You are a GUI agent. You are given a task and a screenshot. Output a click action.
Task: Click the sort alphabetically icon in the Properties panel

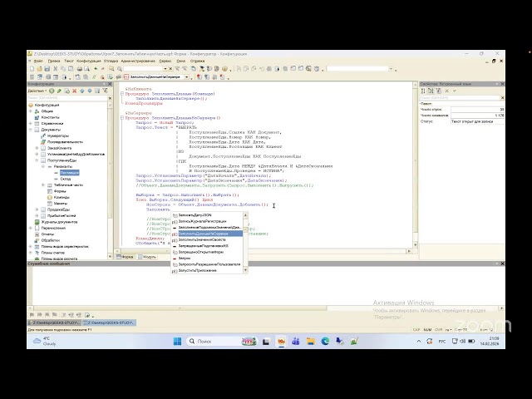click(423, 91)
